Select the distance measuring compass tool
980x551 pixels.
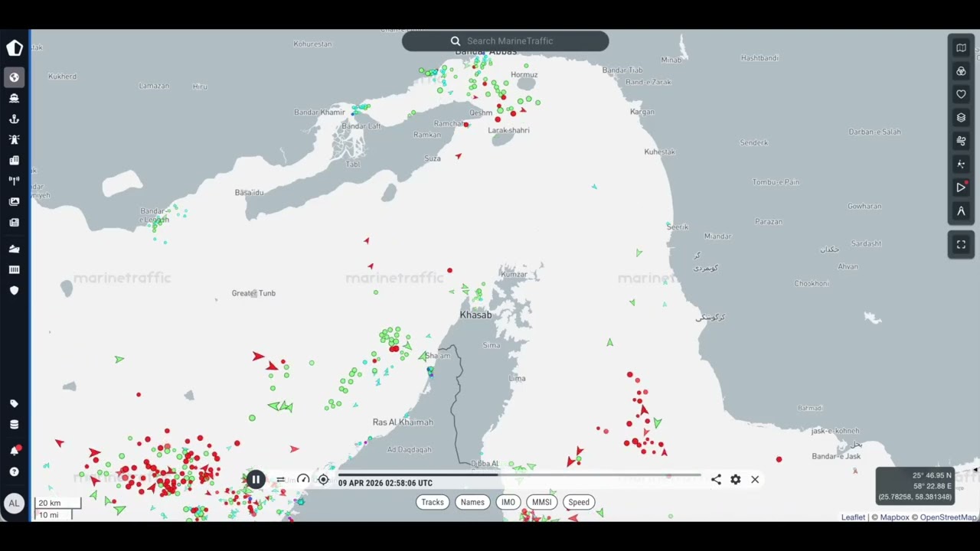point(961,211)
